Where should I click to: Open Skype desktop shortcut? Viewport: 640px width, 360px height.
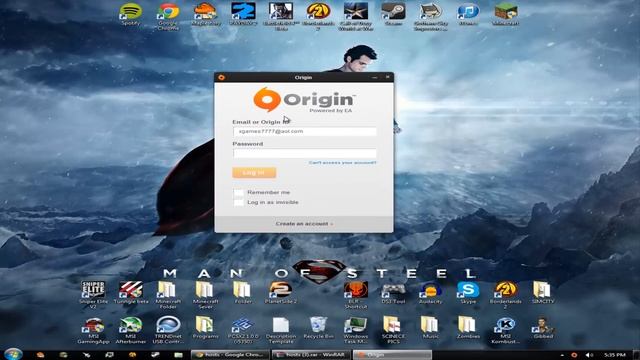point(468,293)
